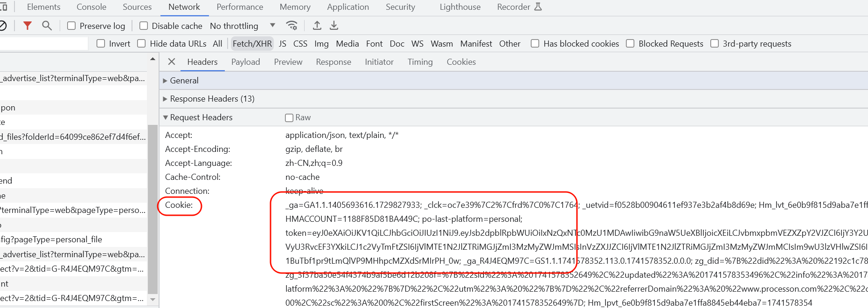Toggle the red filter funnel icon
868x308 pixels.
[x=28, y=26]
